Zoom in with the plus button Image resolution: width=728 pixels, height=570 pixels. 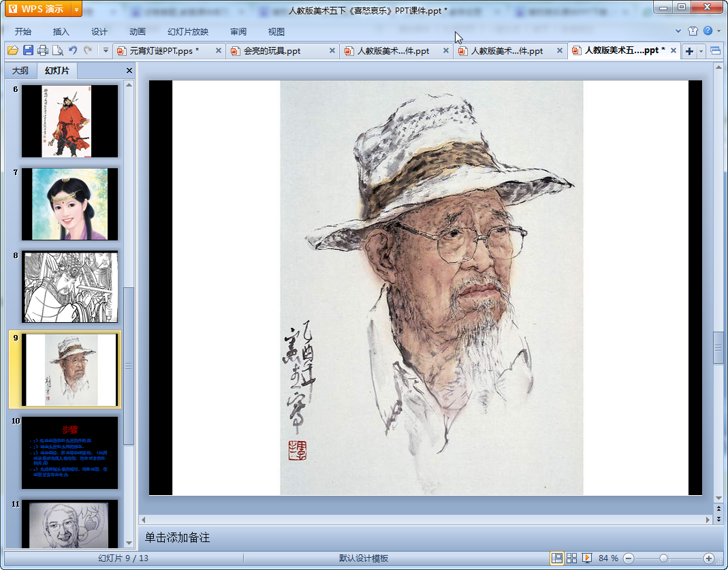(x=708, y=558)
